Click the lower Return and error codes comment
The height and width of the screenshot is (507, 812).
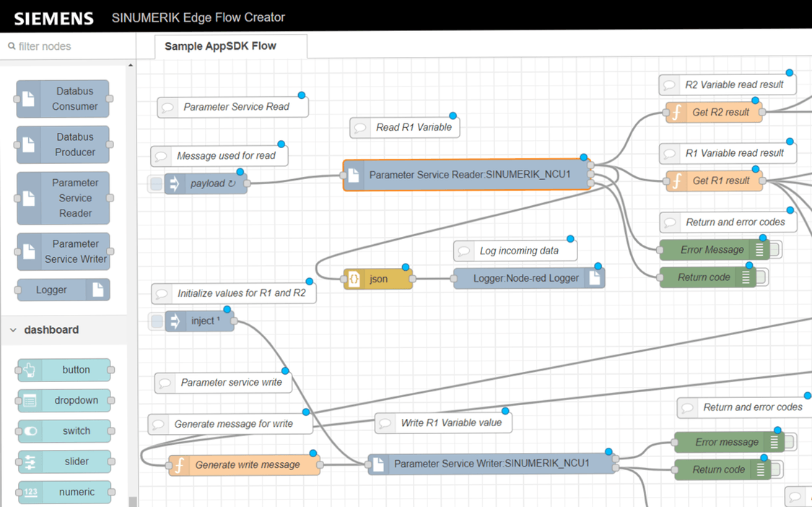click(745, 407)
